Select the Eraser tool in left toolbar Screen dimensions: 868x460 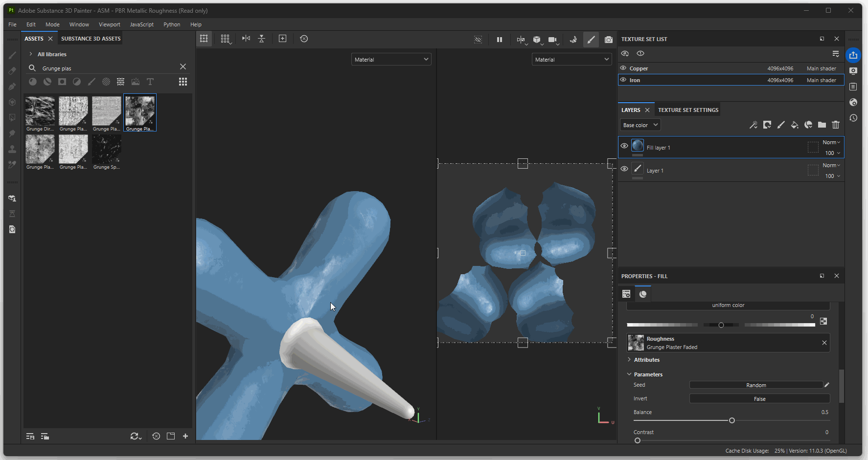(x=12, y=71)
